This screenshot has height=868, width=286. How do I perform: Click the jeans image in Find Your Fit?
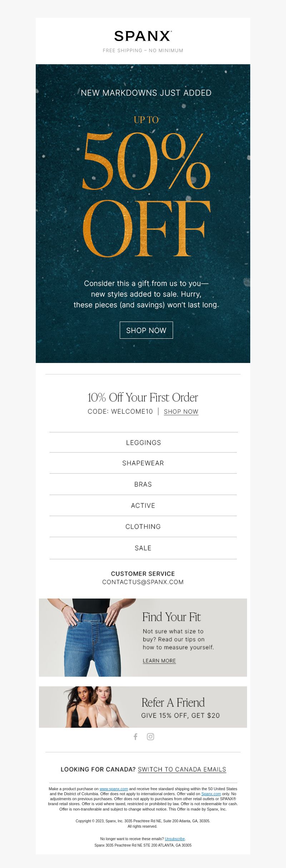88,637
